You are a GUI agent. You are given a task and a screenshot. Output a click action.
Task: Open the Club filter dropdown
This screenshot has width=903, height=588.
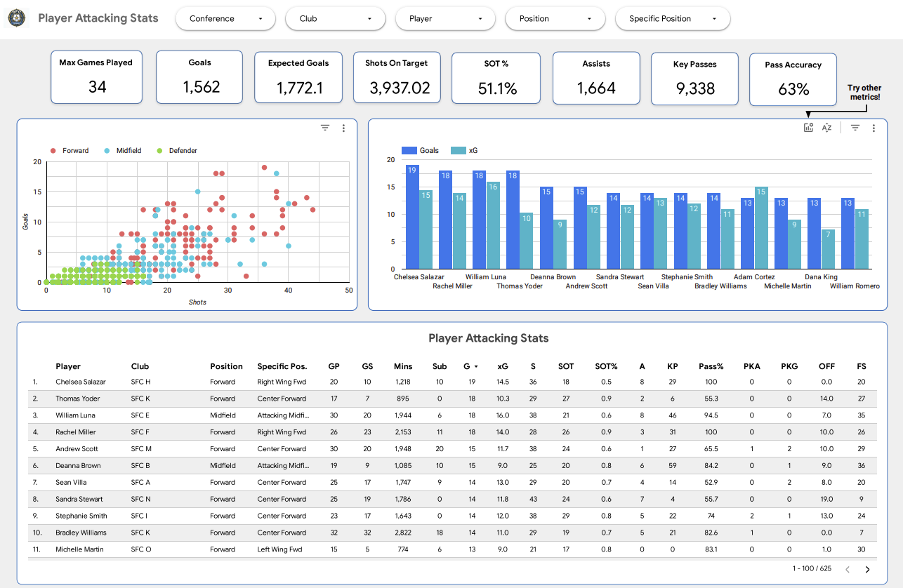(335, 18)
